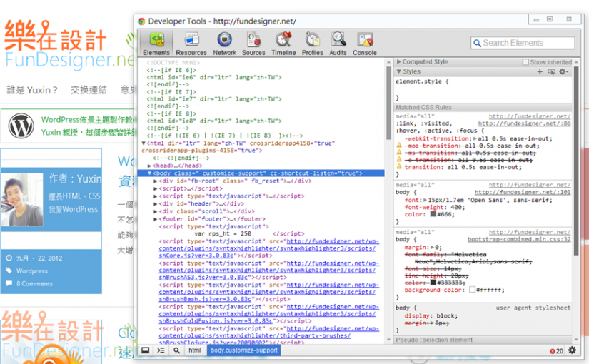The width and height of the screenshot is (589, 364).
Task: Show the console drawer icon
Action: click(x=161, y=350)
